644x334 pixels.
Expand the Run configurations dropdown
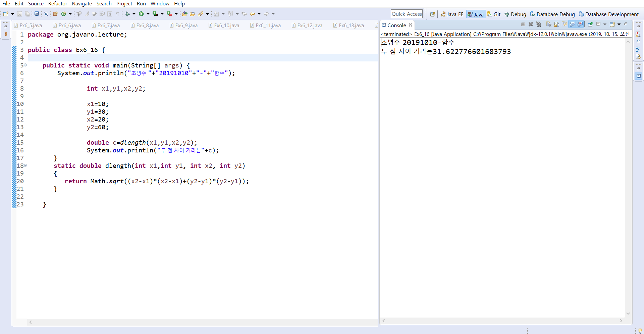148,14
